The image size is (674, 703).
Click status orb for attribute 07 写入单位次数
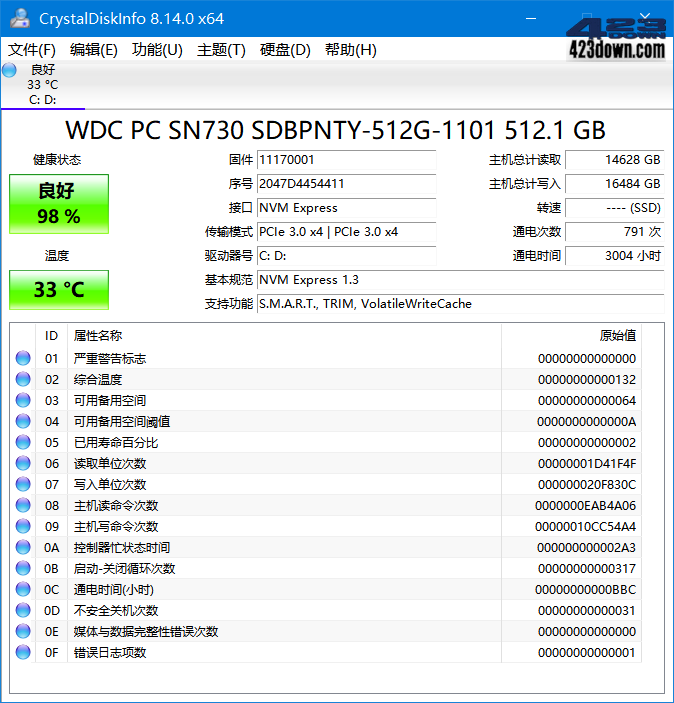23,484
